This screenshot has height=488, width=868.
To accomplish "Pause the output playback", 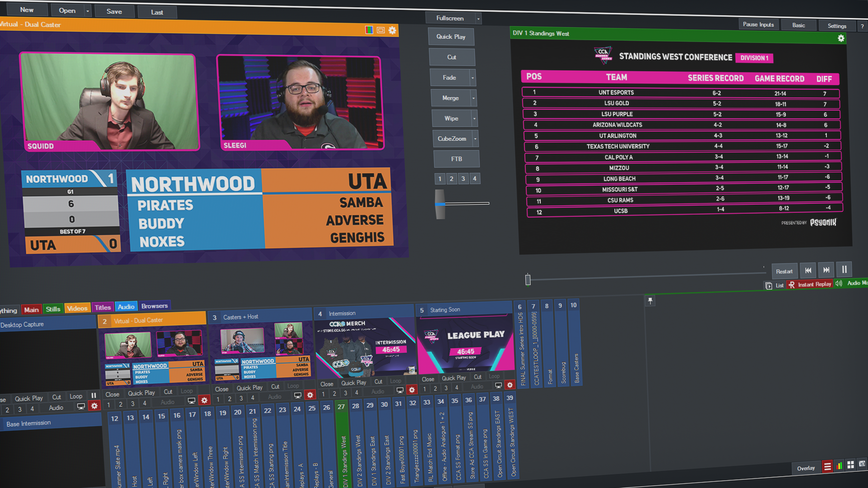I will click(844, 269).
